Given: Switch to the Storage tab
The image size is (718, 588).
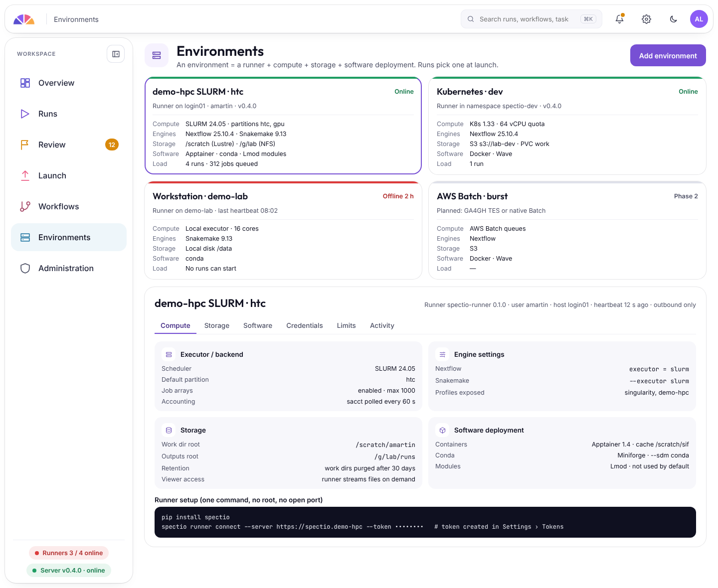Looking at the screenshot, I should pos(217,325).
